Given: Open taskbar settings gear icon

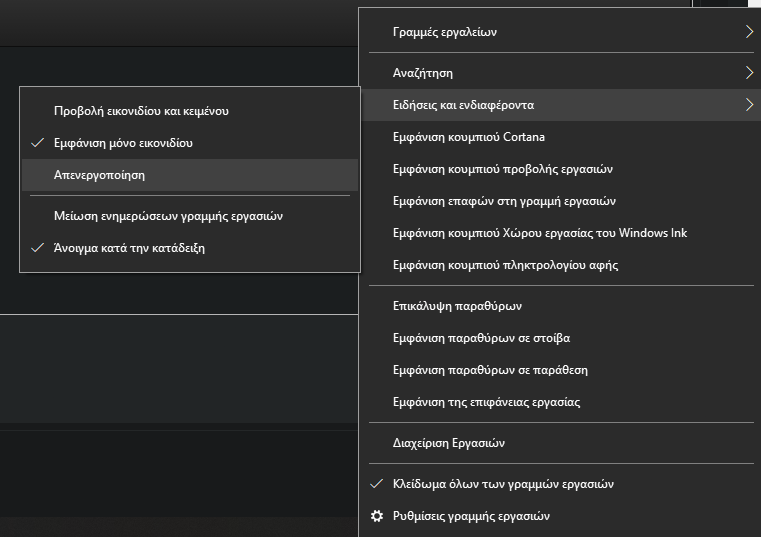Looking at the screenshot, I should [x=377, y=516].
